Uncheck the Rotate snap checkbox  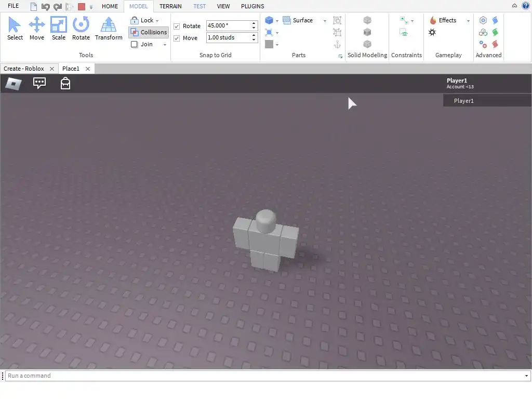[177, 26]
